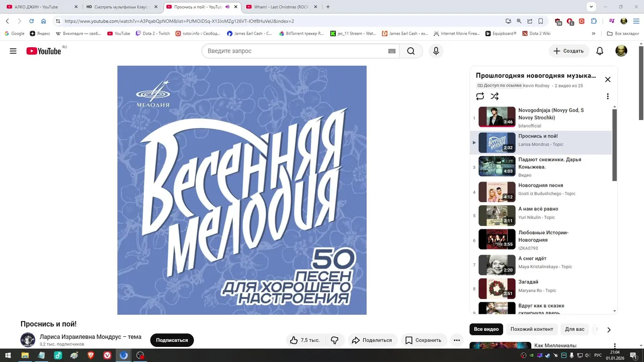Show more filter chips with the right arrow
The height and width of the screenshot is (362, 644).
[609, 330]
